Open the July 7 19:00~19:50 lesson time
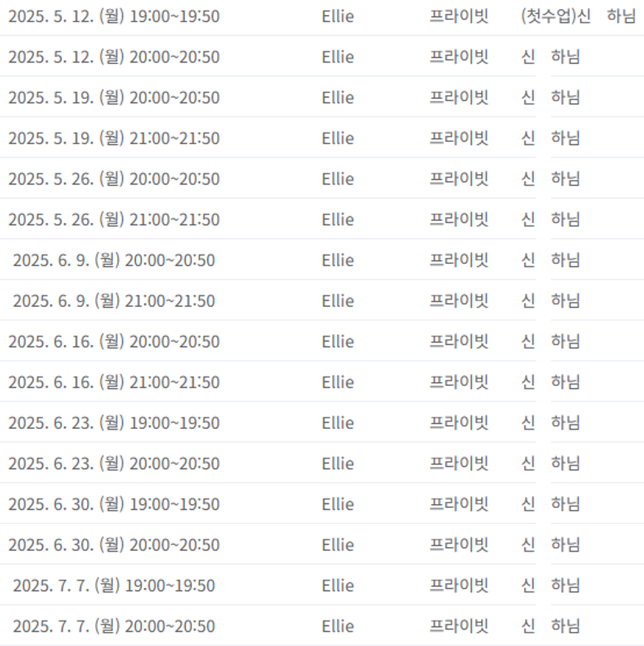The image size is (644, 646). click(114, 586)
